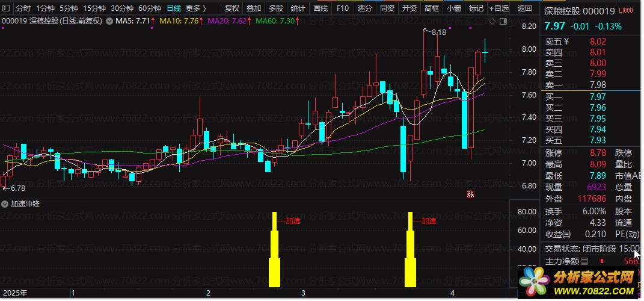Click the 交易状态 closing stage text
644x301 pixels.
593,249
